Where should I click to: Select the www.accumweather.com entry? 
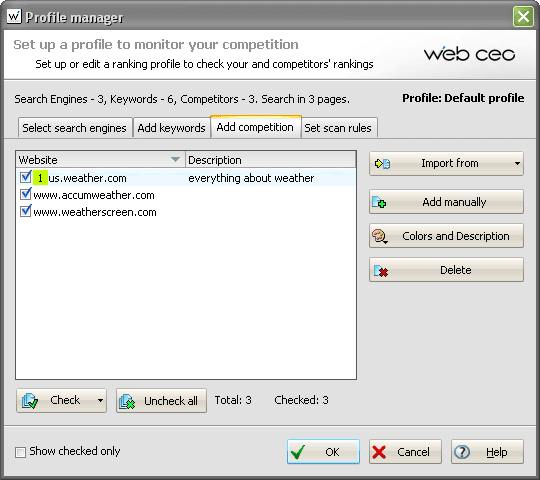click(x=94, y=195)
